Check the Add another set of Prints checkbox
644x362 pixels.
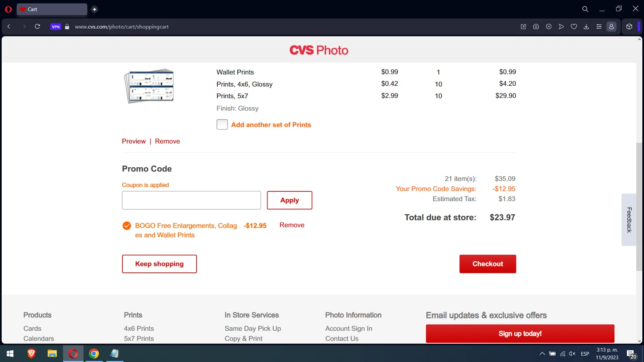(x=222, y=124)
